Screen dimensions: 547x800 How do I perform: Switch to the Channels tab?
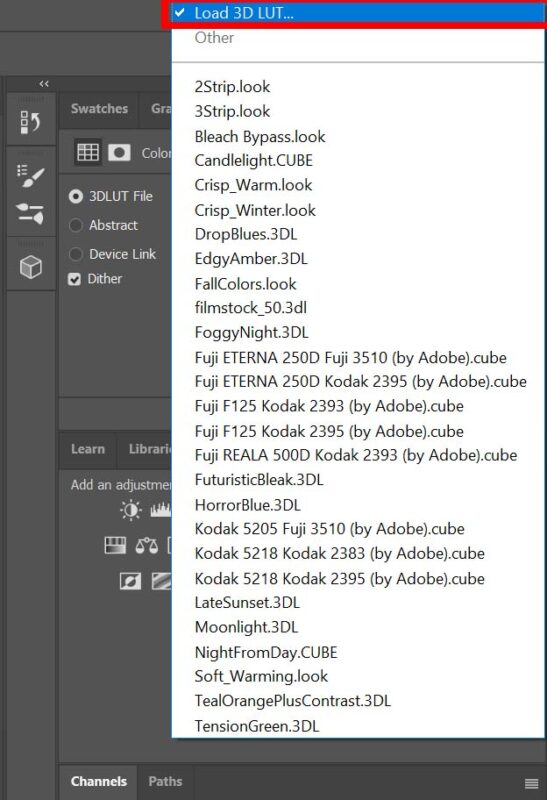coord(98,781)
